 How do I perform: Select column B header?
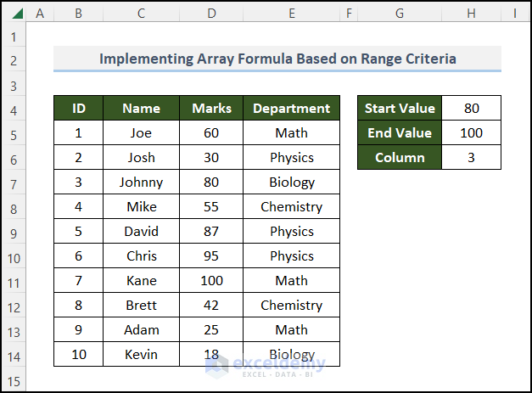click(78, 14)
